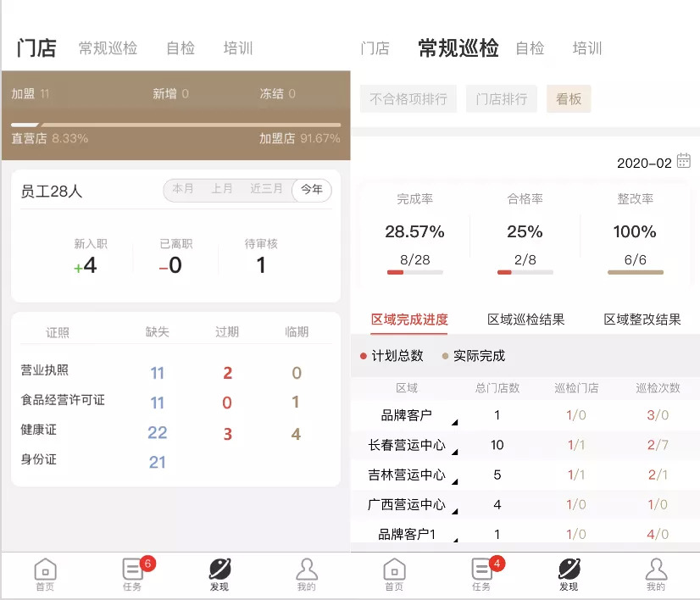
Task: Tap the 健康证 missing count 22
Action: click(x=158, y=433)
